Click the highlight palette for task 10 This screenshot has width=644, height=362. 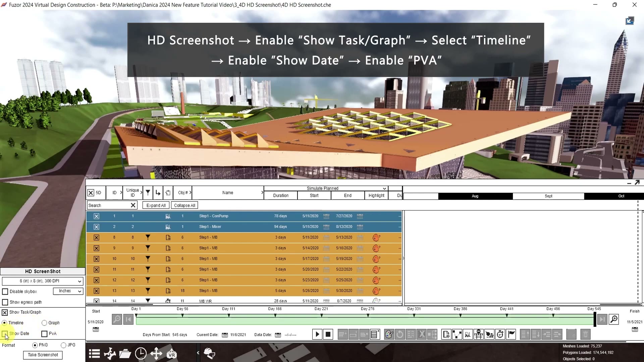(376, 259)
